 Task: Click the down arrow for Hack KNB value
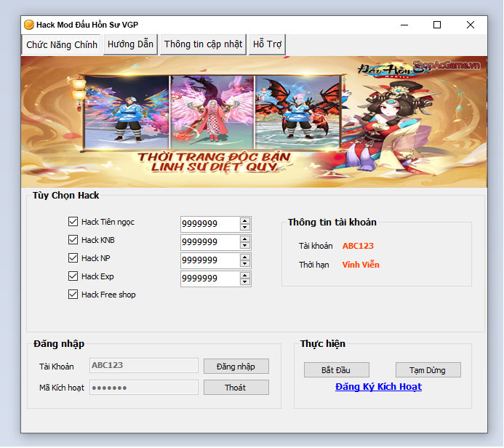(245, 246)
